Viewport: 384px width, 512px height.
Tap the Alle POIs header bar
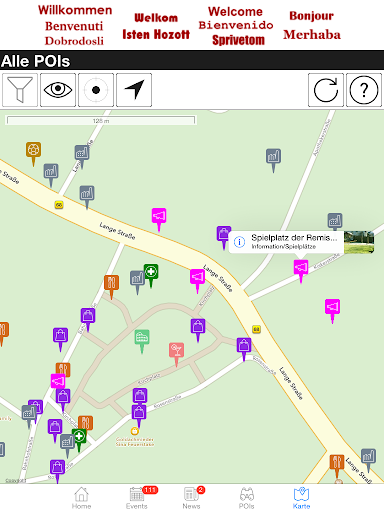click(192, 61)
